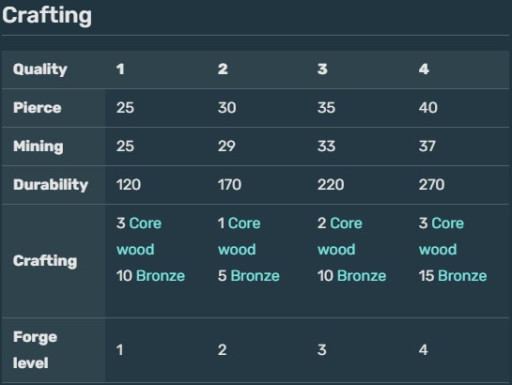Image resolution: width=512 pixels, height=385 pixels.
Task: Click the Mining value 29
Action: coord(227,146)
